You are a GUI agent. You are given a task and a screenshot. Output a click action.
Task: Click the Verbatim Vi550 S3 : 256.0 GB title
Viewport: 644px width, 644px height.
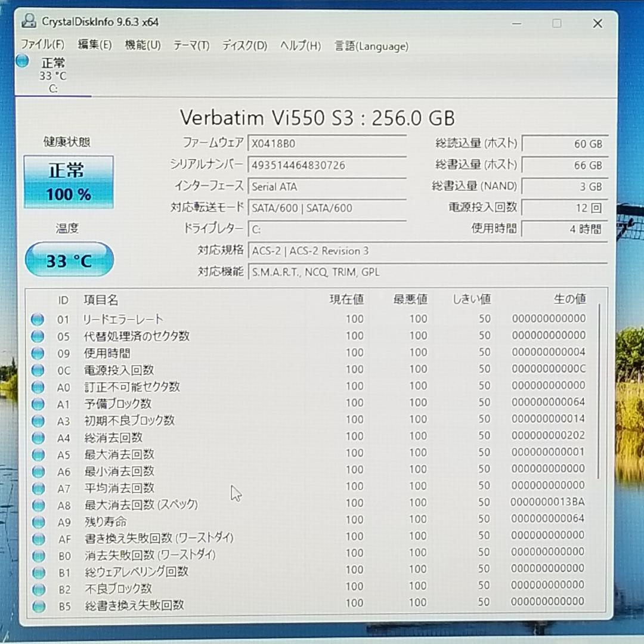pos(317,118)
